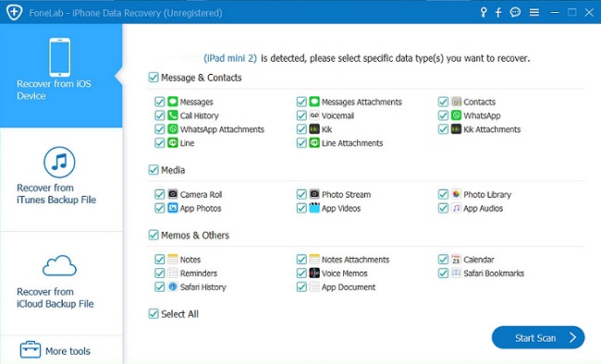The image size is (601, 364).
Task: Click the Start Scan button
Action: (538, 337)
